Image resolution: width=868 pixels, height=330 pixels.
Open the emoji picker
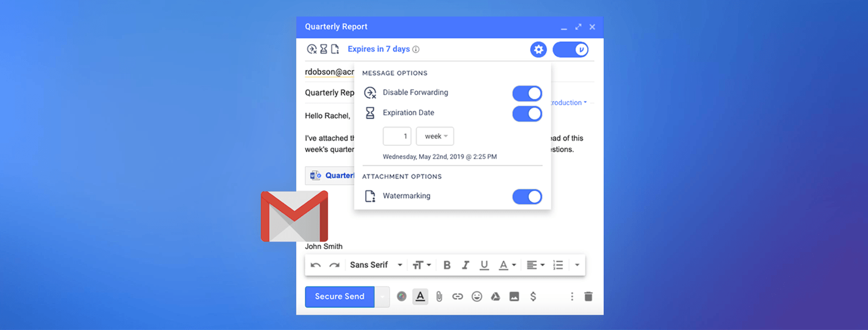tap(477, 296)
